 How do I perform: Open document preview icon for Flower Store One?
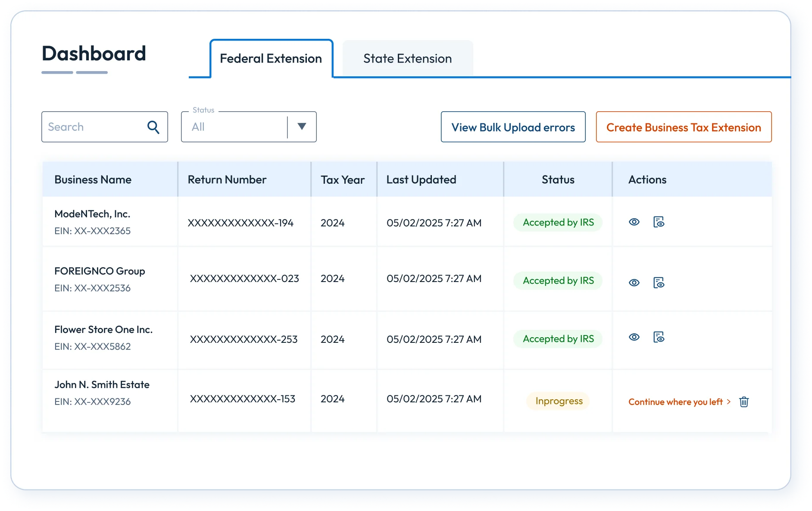coord(659,337)
